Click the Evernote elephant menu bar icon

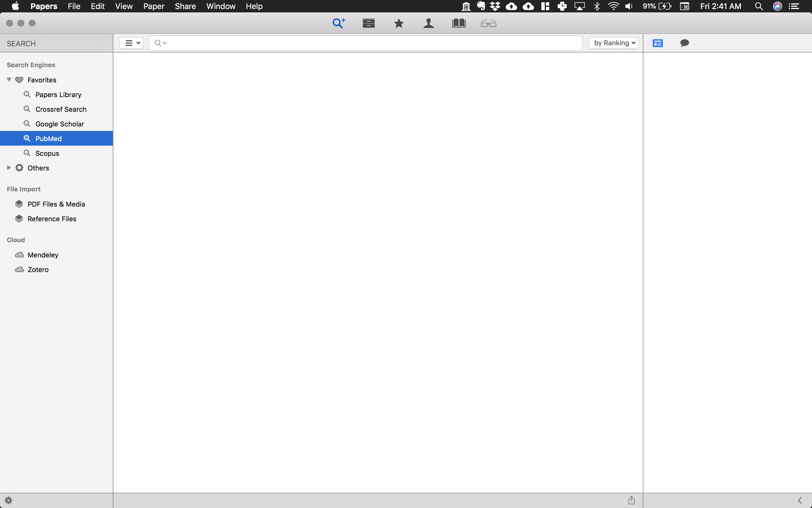tap(481, 6)
